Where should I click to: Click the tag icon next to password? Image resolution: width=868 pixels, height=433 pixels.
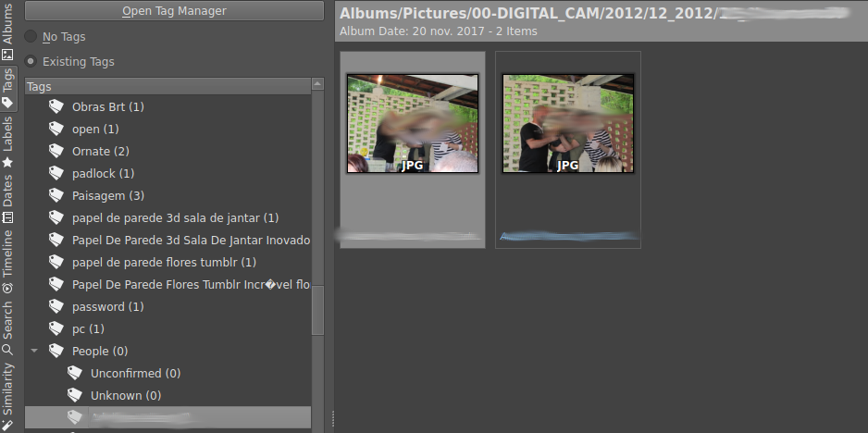pyautogui.click(x=56, y=307)
